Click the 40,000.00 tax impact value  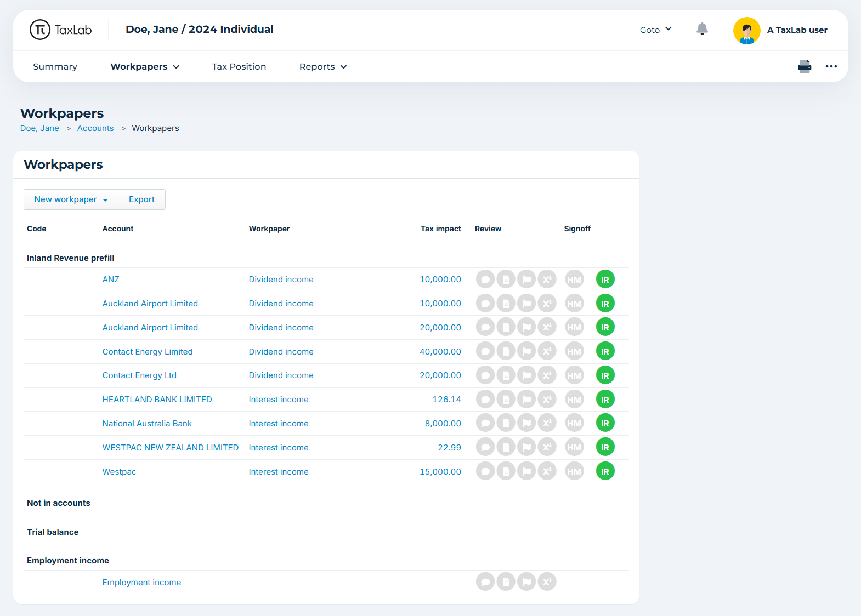[440, 352]
